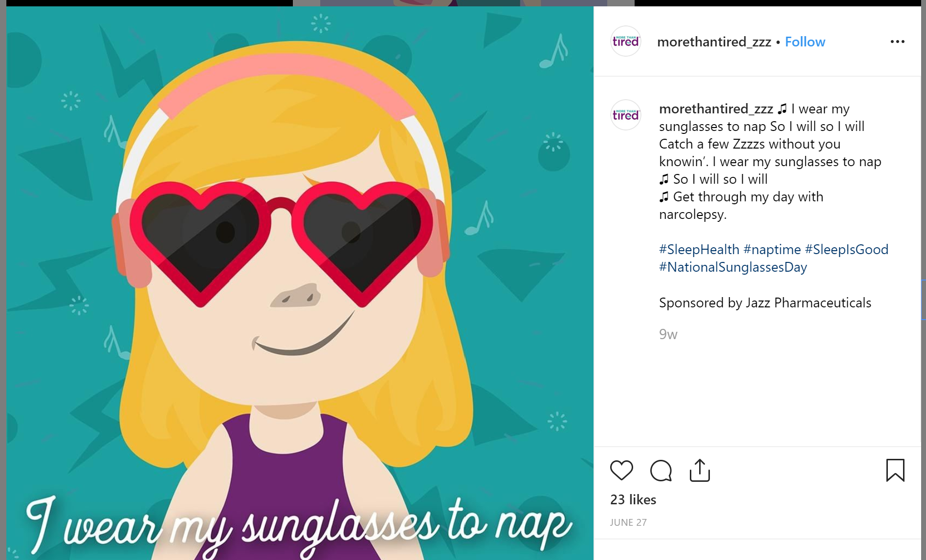Open the three-dot more options menu

point(897,42)
